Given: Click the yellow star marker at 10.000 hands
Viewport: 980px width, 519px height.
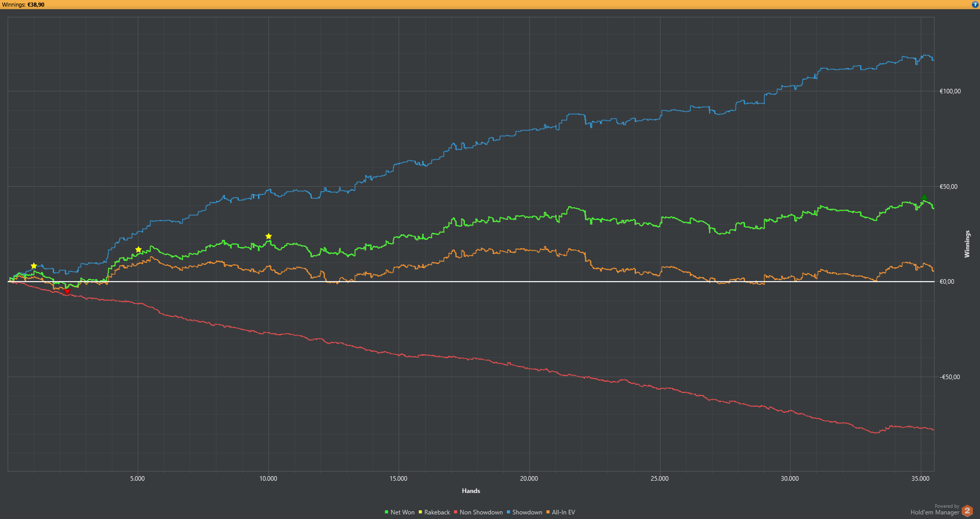Looking at the screenshot, I should pos(268,236).
